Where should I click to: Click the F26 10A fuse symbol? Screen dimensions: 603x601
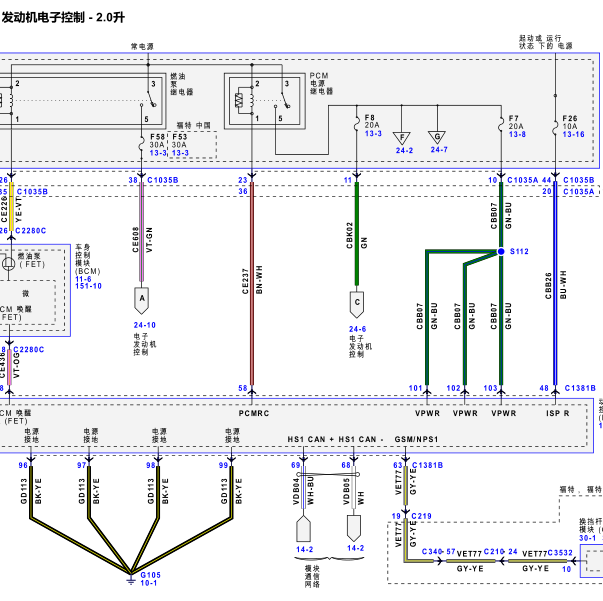point(555,127)
